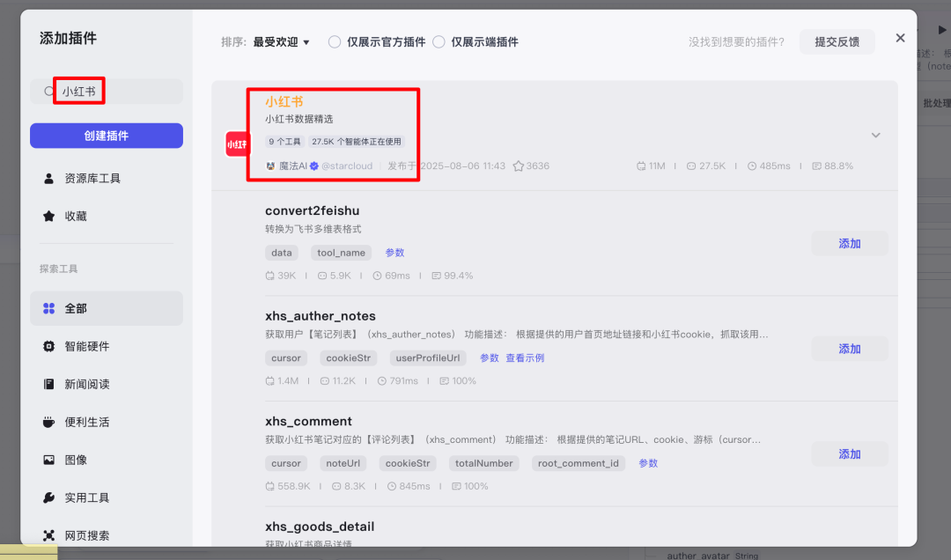Image resolution: width=951 pixels, height=560 pixels.
Task: Add the xhs_comment tool
Action: click(x=850, y=453)
